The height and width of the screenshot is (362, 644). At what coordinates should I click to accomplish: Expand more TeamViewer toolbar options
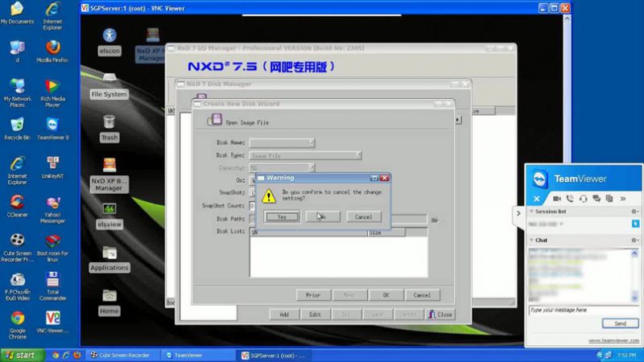(623, 199)
